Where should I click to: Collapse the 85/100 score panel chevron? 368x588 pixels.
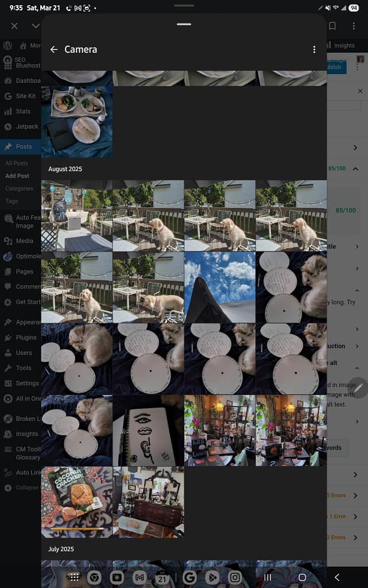click(x=355, y=169)
